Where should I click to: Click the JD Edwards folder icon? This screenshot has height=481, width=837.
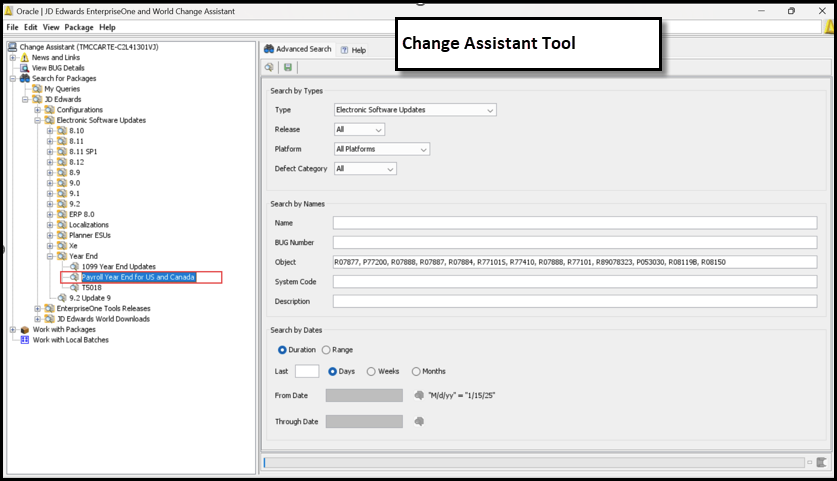click(x=37, y=99)
